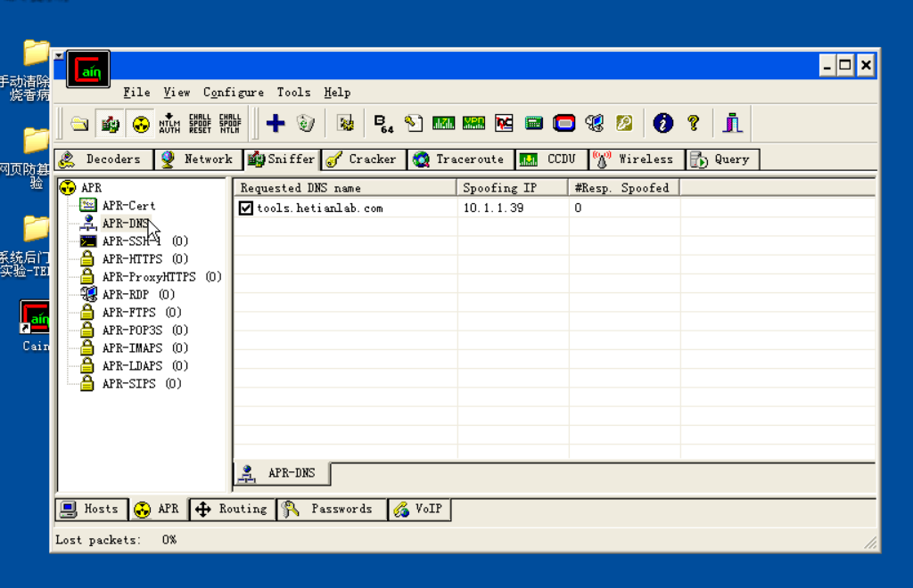Click the tools.hetianlab.com DNS name text

[320, 208]
